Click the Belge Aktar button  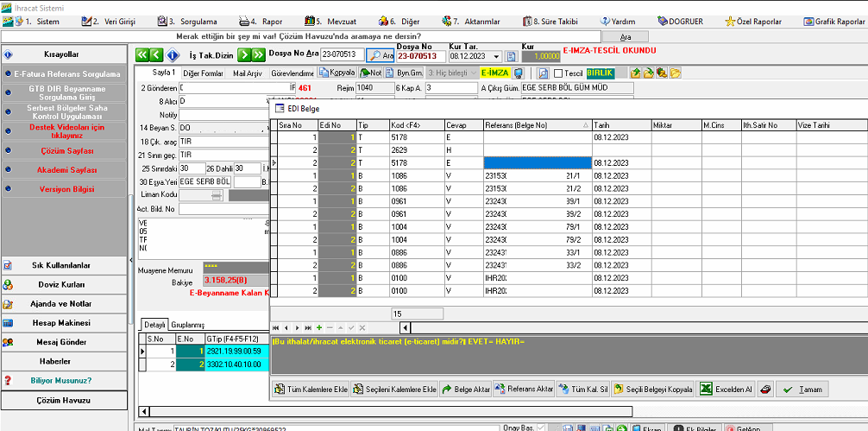click(464, 390)
